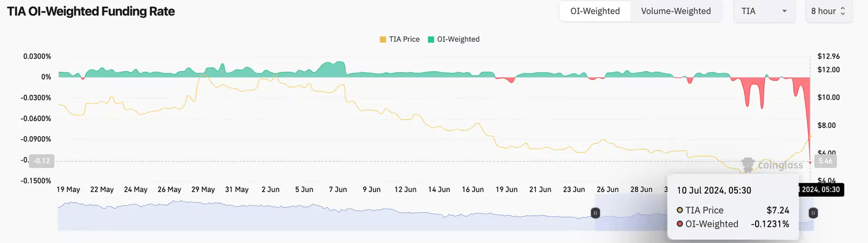The height and width of the screenshot is (243, 868).
Task: Click the chart title TIA OI-Weighted Funding Rate
Action: point(91,11)
